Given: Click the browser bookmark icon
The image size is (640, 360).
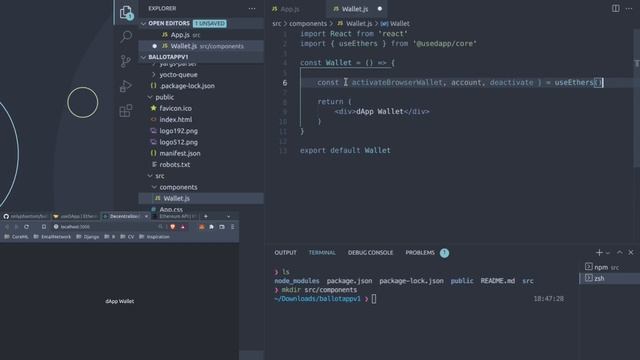Looking at the screenshot, I should click(44, 227).
